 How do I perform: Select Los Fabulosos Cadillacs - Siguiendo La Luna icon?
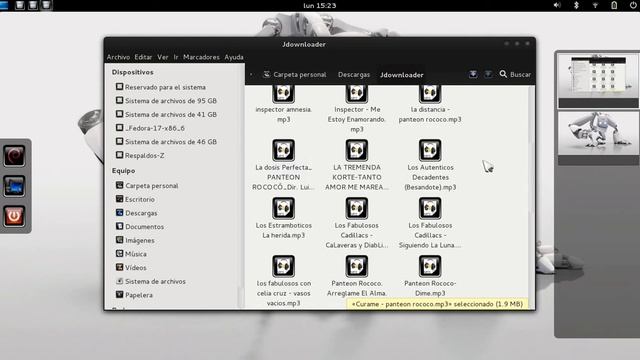click(430, 208)
